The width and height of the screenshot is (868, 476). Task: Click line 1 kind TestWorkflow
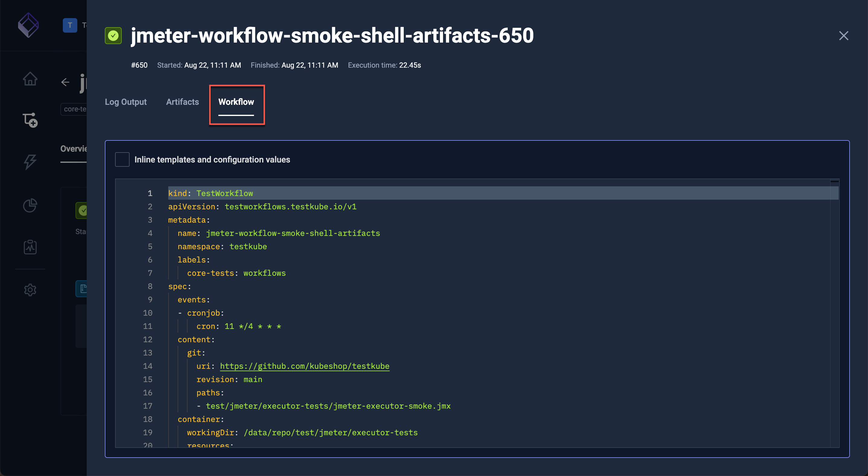coord(210,193)
